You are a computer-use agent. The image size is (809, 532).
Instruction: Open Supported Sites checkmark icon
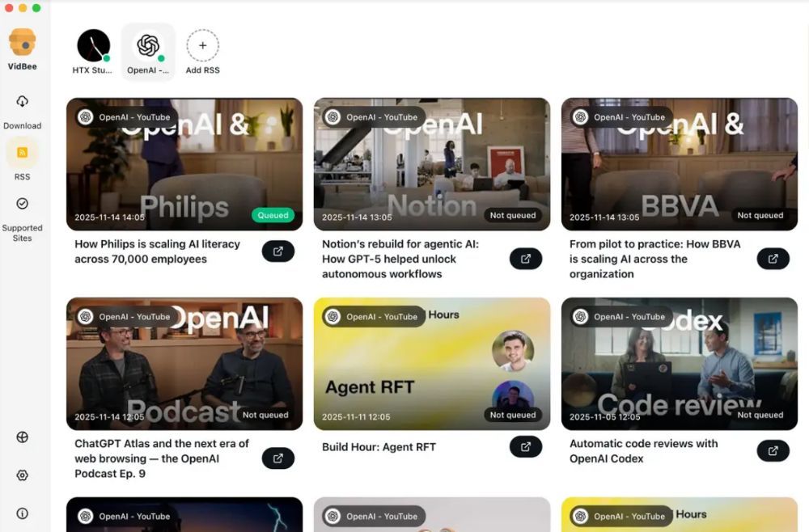(22, 204)
